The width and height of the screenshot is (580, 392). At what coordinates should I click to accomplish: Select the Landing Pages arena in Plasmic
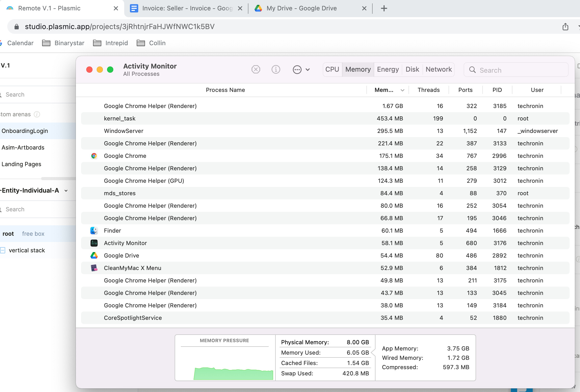coord(38,164)
